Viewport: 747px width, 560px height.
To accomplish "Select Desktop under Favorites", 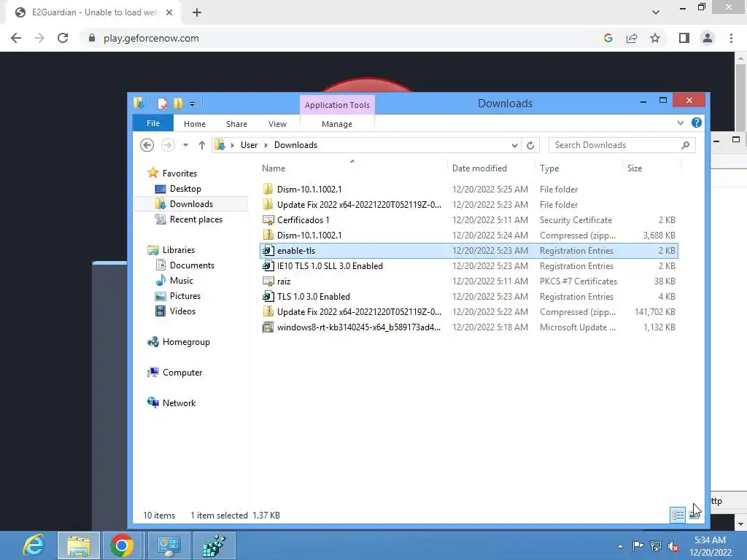I will (x=185, y=189).
